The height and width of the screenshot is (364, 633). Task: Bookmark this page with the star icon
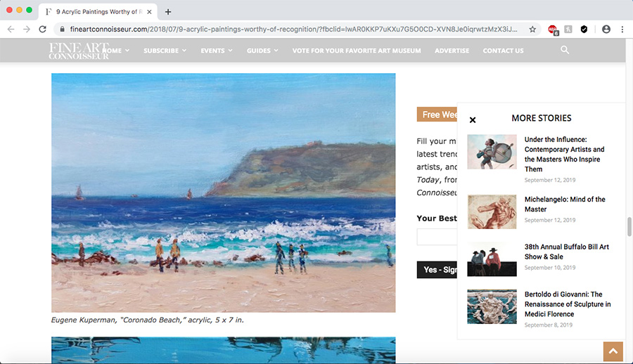coord(532,29)
